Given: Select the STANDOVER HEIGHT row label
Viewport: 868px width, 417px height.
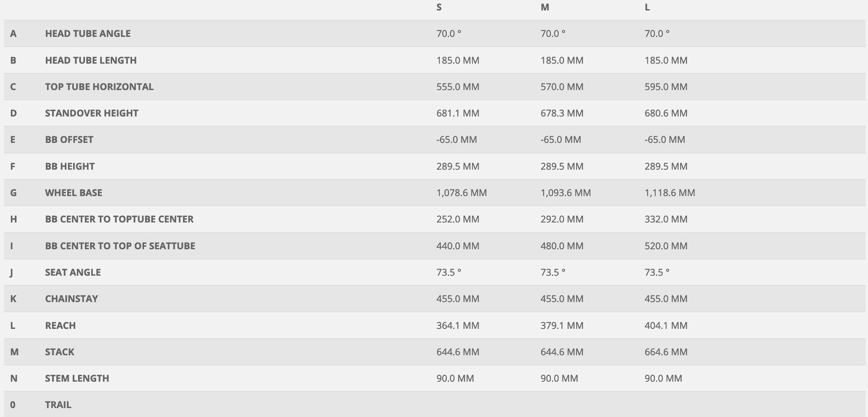Looking at the screenshot, I should [92, 113].
